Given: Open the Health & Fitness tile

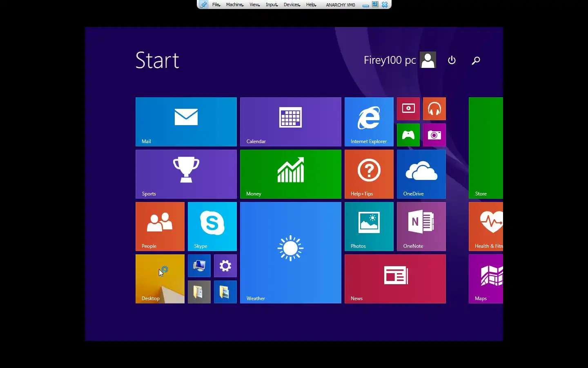Looking at the screenshot, I should tap(486, 227).
